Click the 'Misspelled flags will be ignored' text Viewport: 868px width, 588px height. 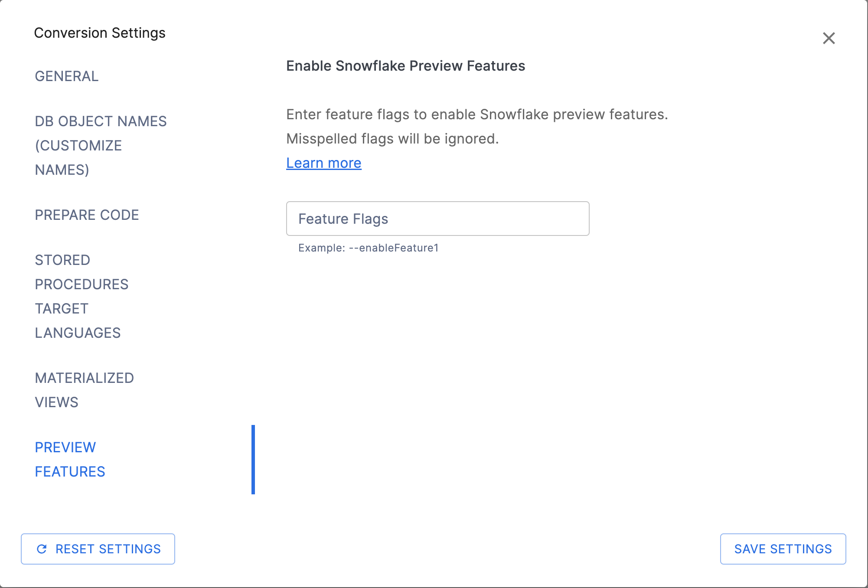coord(392,139)
